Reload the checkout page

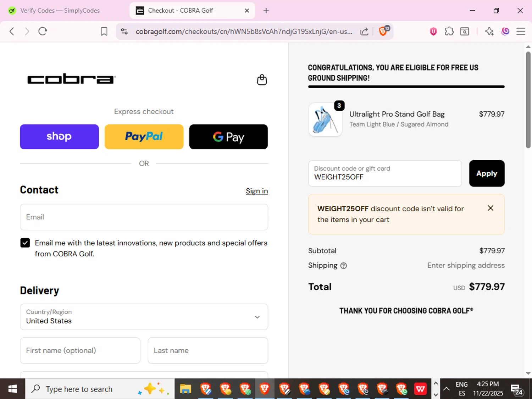(x=43, y=31)
